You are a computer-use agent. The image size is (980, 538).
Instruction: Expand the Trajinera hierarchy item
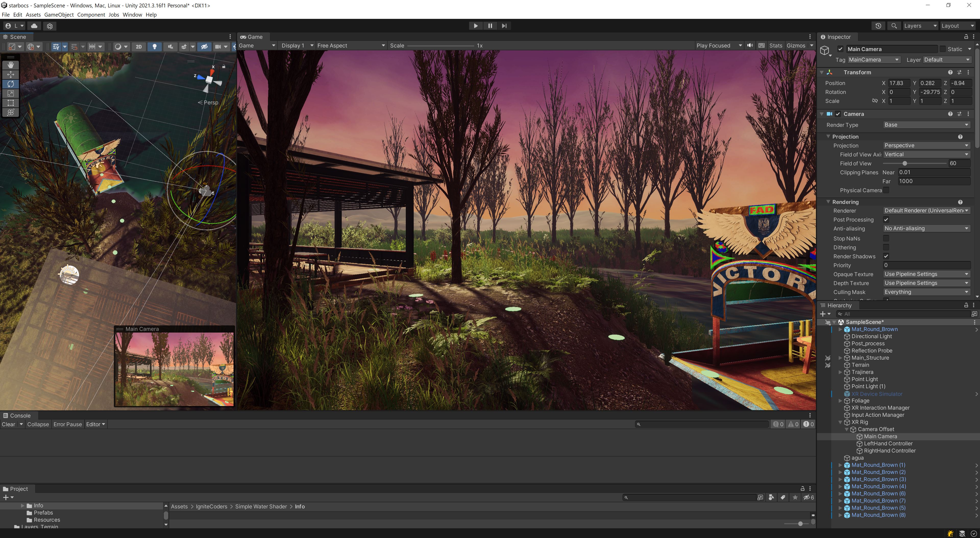click(840, 372)
